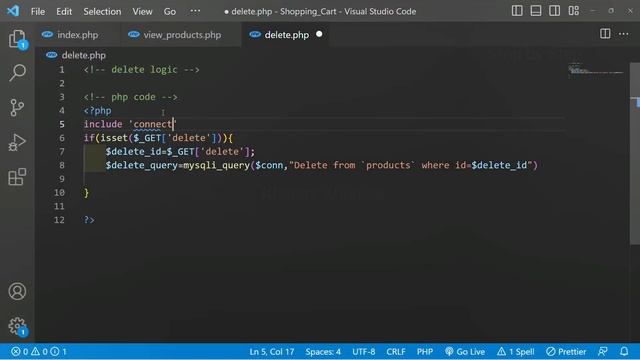
Task: Open errors and warnings status item
Action: pos(39,351)
